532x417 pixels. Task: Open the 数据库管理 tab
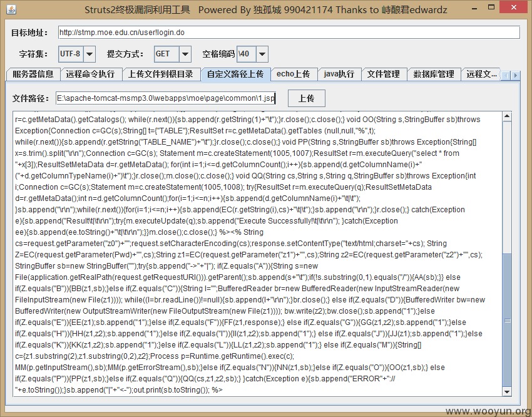point(434,75)
